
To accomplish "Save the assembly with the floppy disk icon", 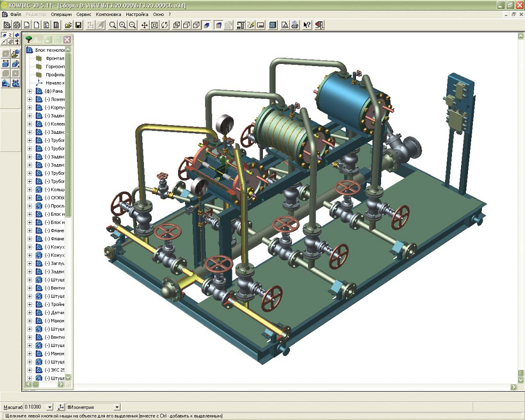I will coord(78,25).
